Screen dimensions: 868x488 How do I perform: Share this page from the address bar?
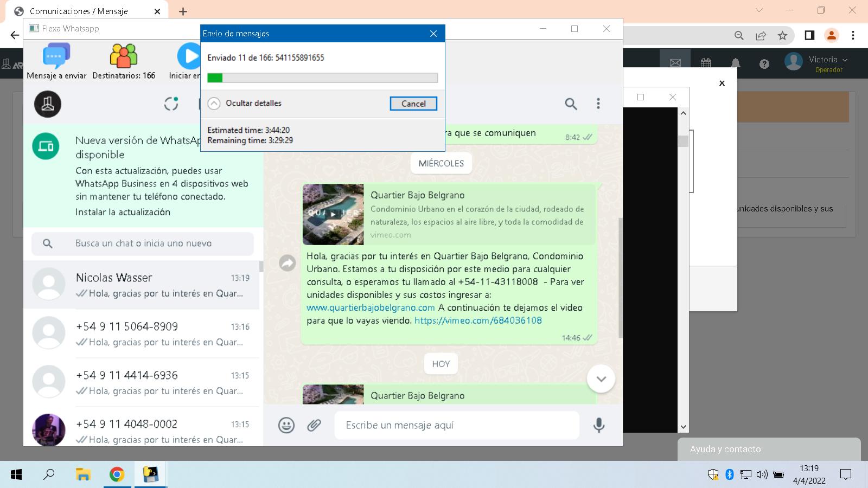pyautogui.click(x=761, y=35)
